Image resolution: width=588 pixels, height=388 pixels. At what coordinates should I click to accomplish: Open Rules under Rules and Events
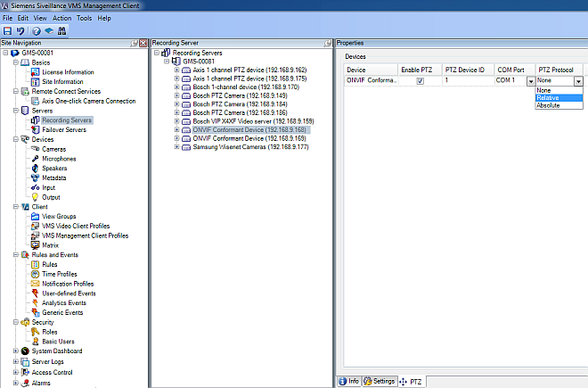pos(50,264)
